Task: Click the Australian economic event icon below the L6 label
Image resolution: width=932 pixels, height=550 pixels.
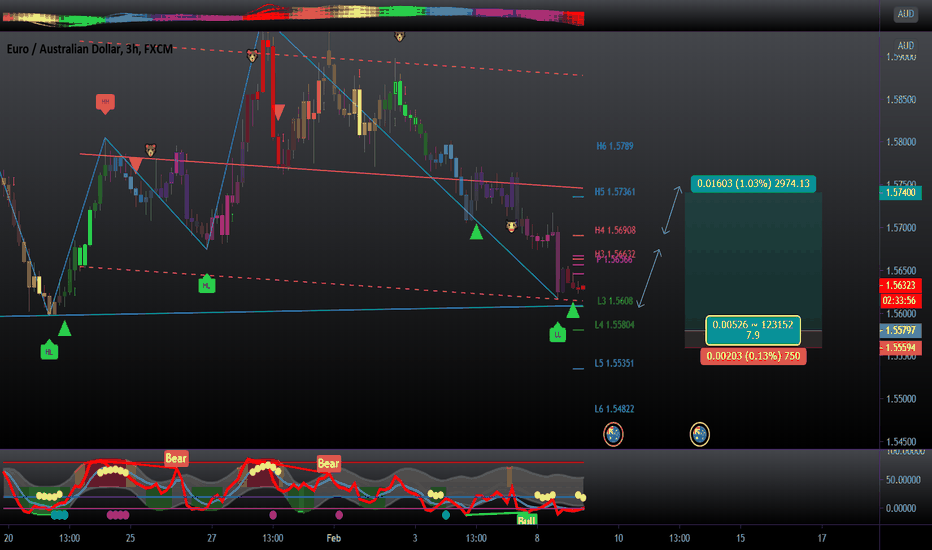Action: click(x=613, y=434)
